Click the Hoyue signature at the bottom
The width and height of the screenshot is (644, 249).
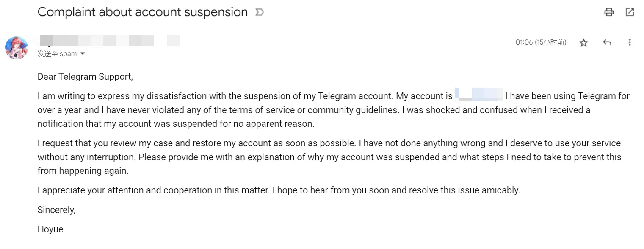pyautogui.click(x=50, y=229)
